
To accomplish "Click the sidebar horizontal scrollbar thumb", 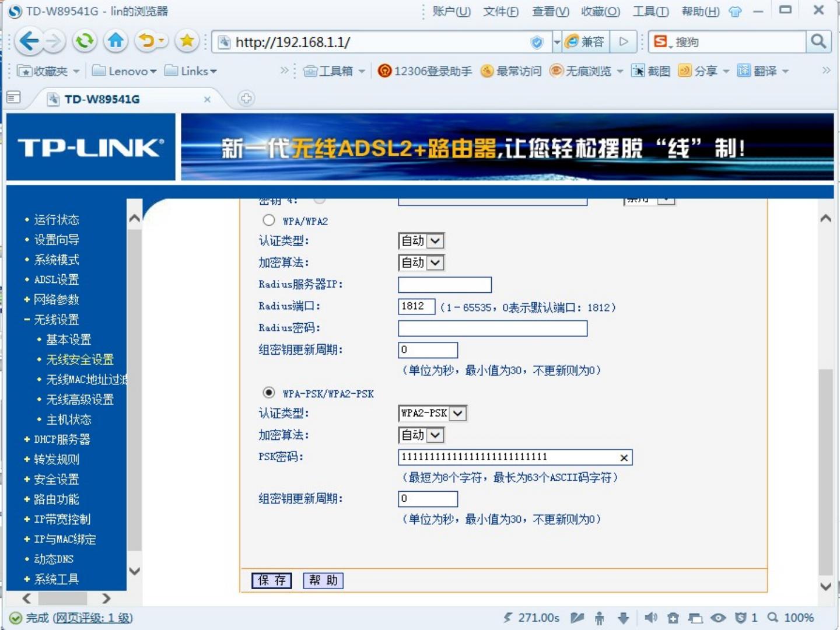I will tap(62, 598).
